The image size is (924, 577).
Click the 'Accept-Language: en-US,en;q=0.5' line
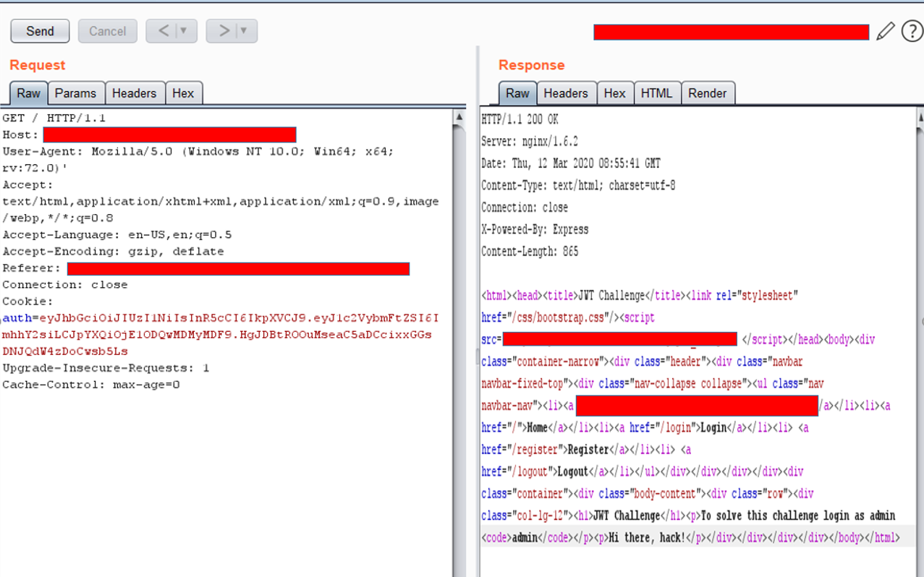pyautogui.click(x=117, y=235)
